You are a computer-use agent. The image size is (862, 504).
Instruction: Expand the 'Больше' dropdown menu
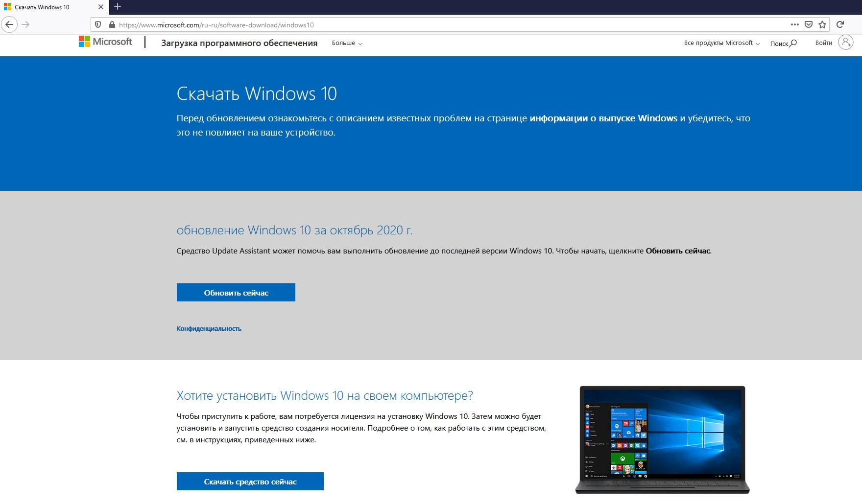(347, 43)
